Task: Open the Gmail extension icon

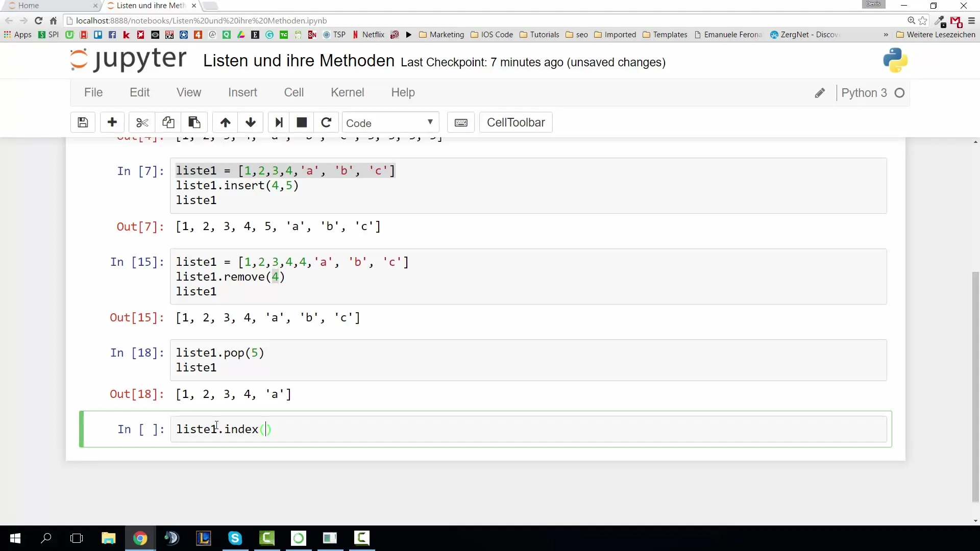Action: click(x=956, y=21)
